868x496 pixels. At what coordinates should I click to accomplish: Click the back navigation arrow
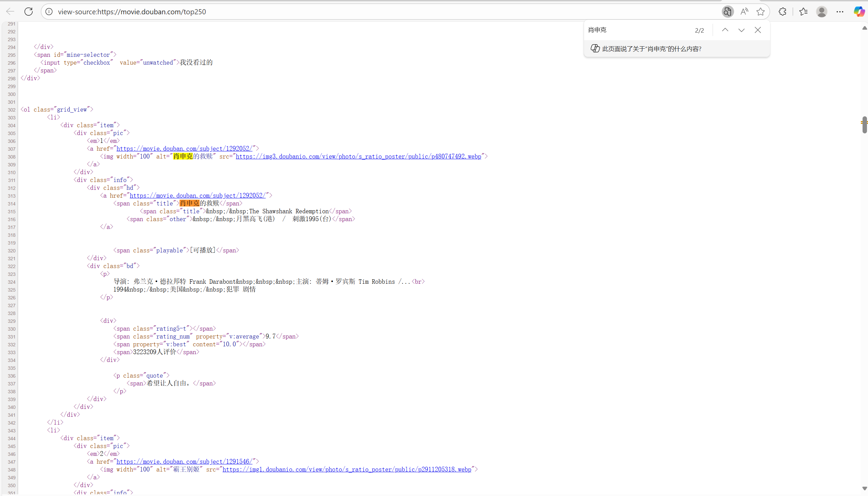pyautogui.click(x=10, y=12)
